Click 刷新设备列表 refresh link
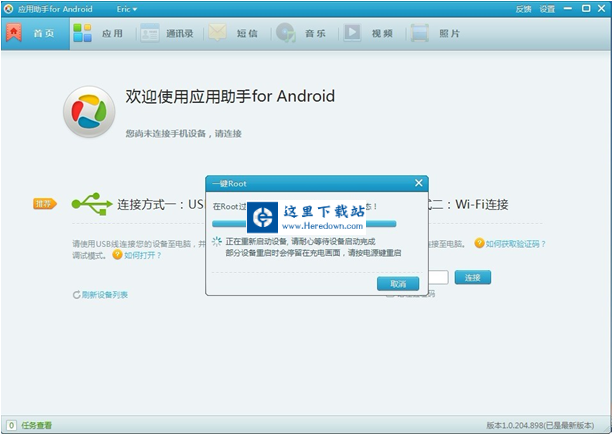The height and width of the screenshot is (436, 613). 105,295
